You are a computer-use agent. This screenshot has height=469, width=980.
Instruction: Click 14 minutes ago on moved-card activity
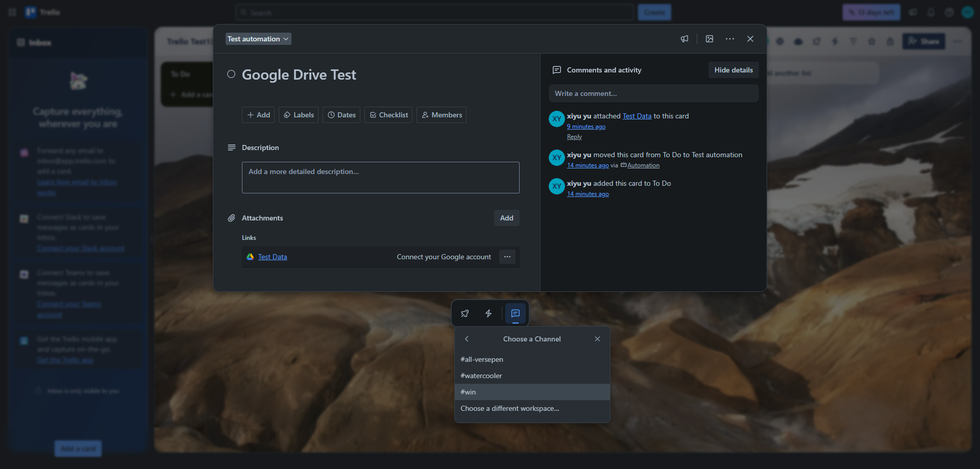(x=588, y=165)
